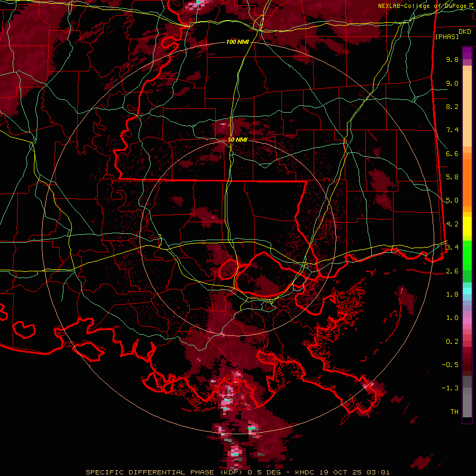Click the DKD units label above color bar
This screenshot has height=476, width=476.
(465, 32)
